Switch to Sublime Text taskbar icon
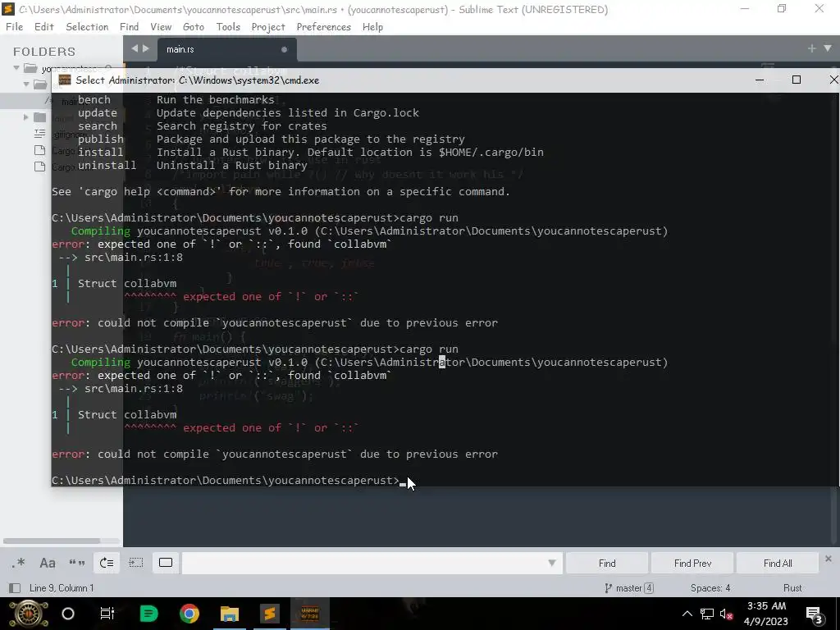The width and height of the screenshot is (840, 630). (269, 614)
